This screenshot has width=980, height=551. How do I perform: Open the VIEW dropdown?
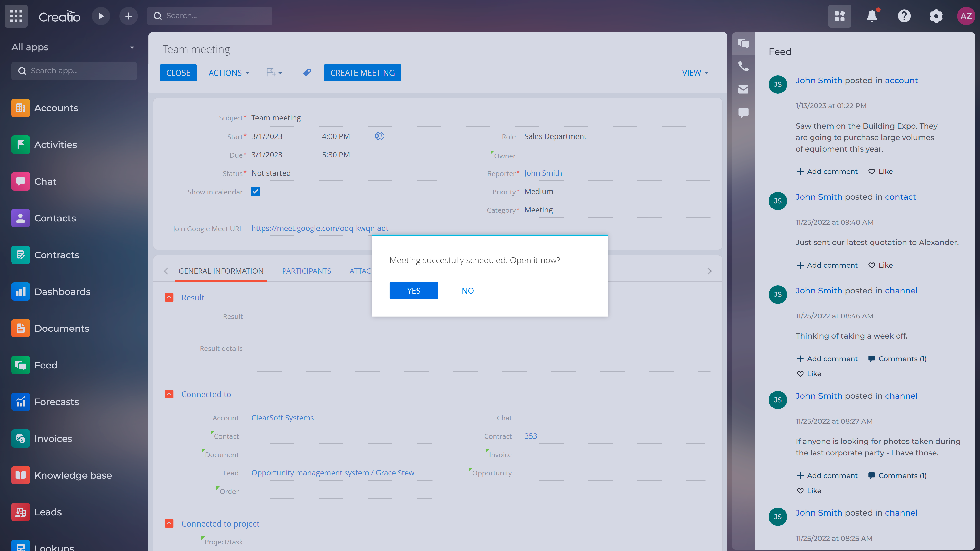click(695, 73)
